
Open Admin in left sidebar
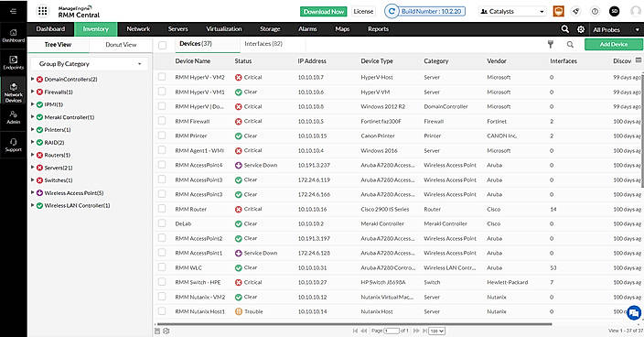tap(13, 117)
